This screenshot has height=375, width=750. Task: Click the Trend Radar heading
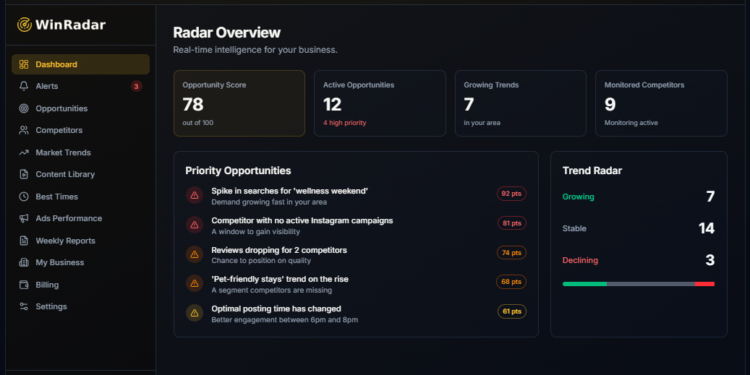tap(592, 170)
